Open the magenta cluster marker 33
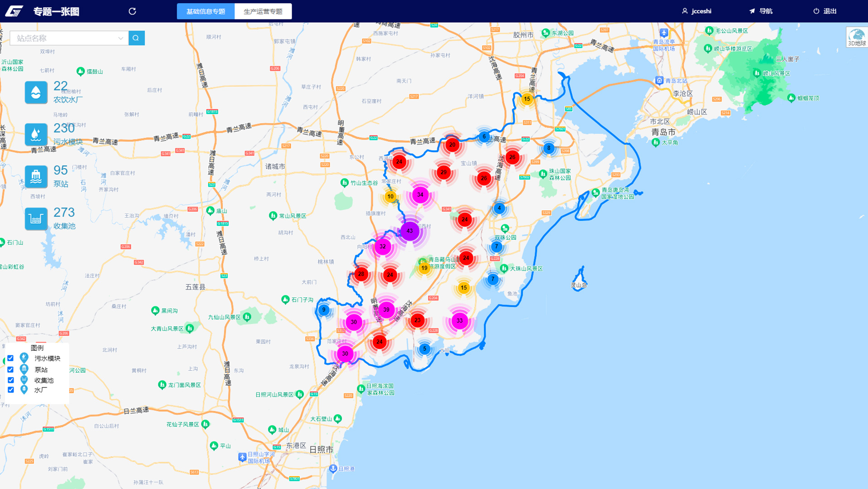The image size is (868, 489). tap(459, 321)
